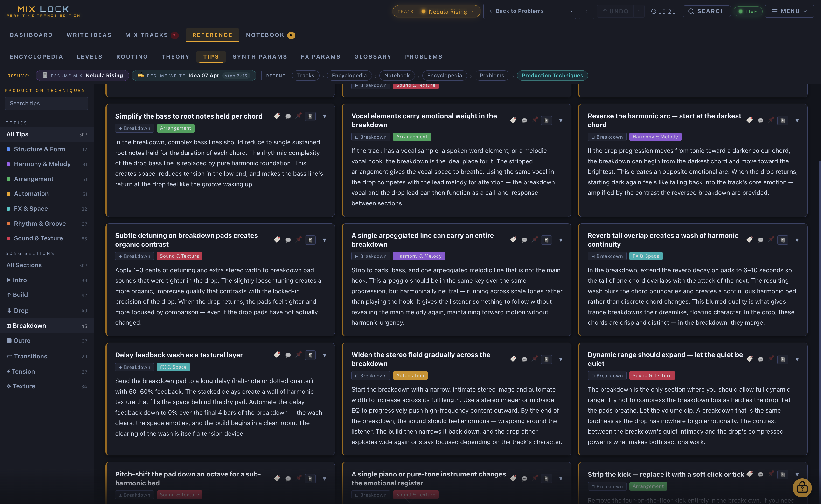Open the dropdown arrow beside Back to Problems

click(x=571, y=11)
